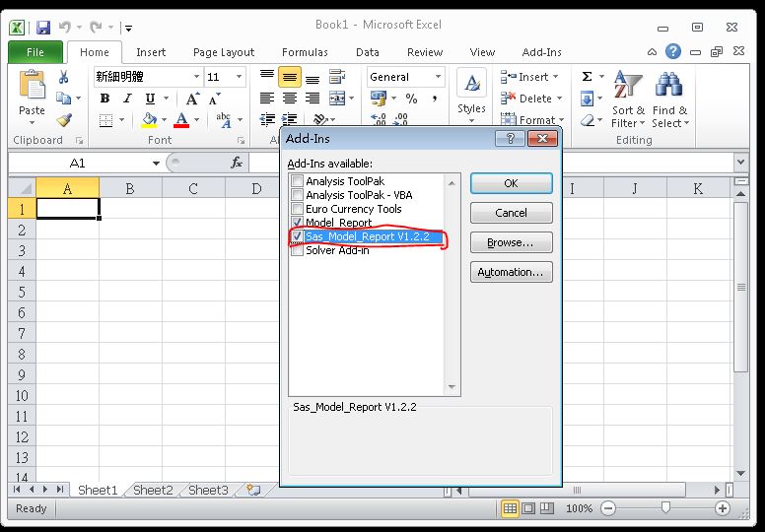
Task: Click the Undo arrow icon
Action: 64,28
